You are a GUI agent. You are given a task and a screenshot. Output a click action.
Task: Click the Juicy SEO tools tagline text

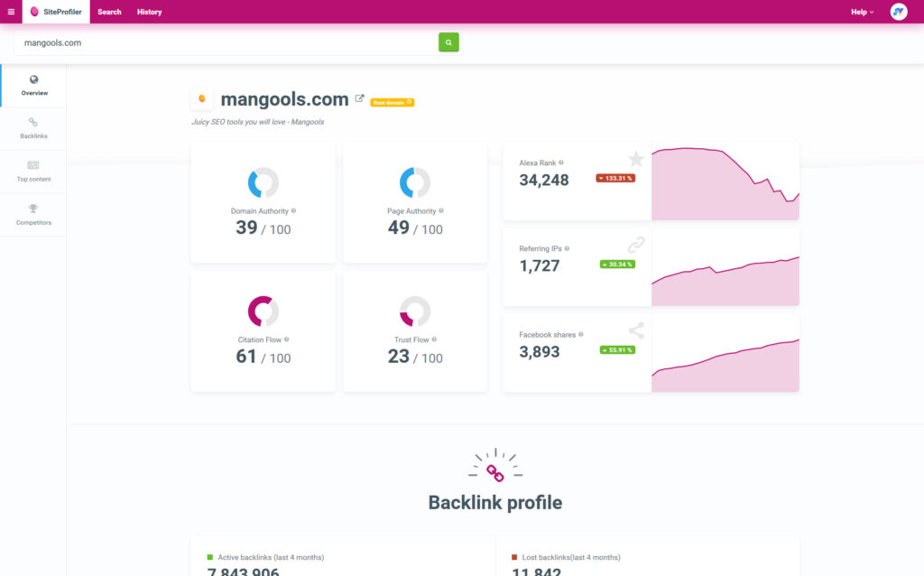click(257, 122)
